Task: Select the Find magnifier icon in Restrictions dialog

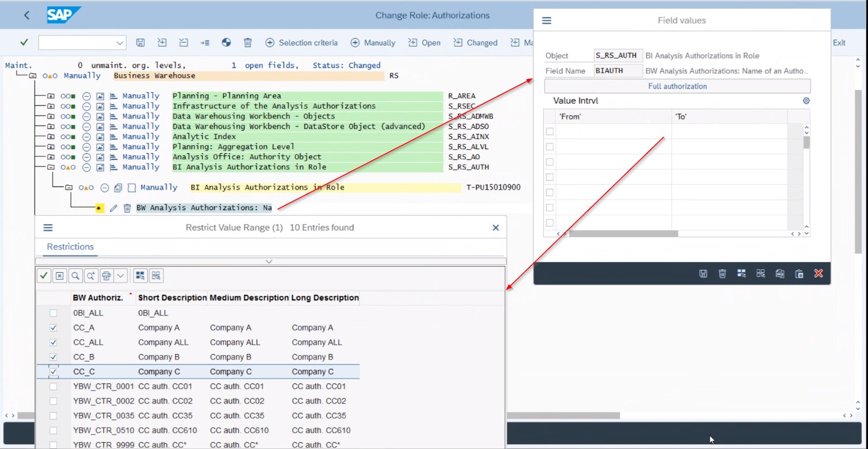Action: coord(75,275)
